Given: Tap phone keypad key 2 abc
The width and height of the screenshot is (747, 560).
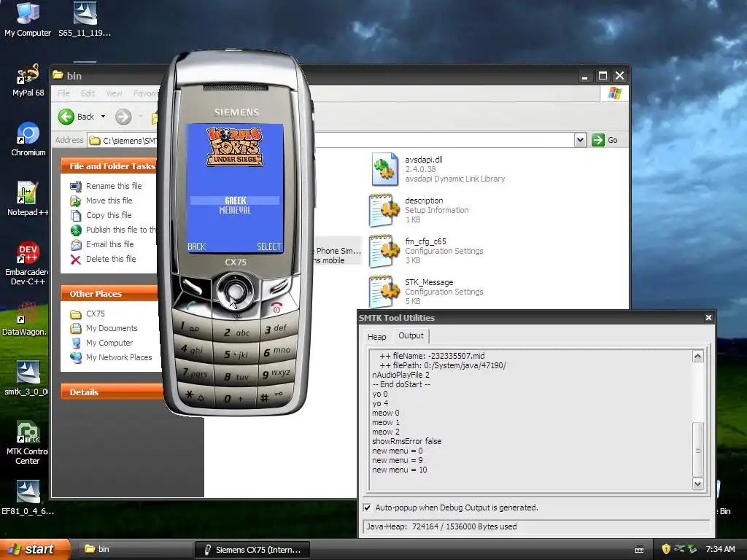Looking at the screenshot, I should tap(236, 332).
